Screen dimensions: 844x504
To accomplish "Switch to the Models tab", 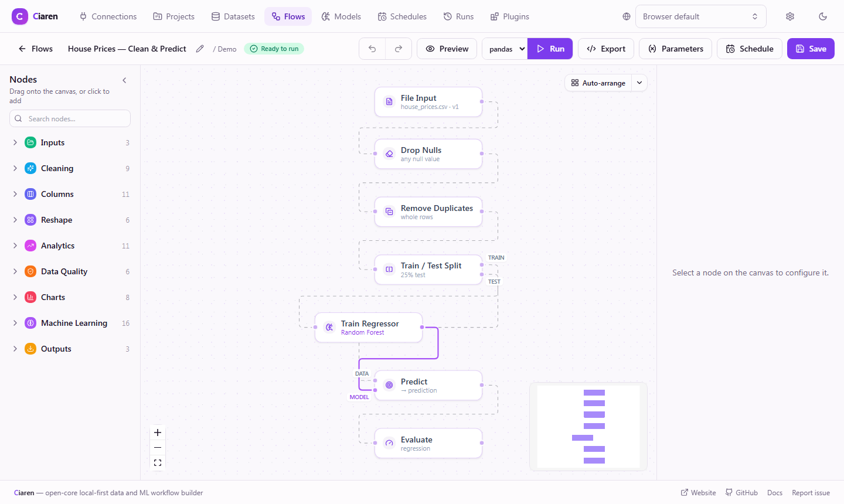I will (341, 16).
